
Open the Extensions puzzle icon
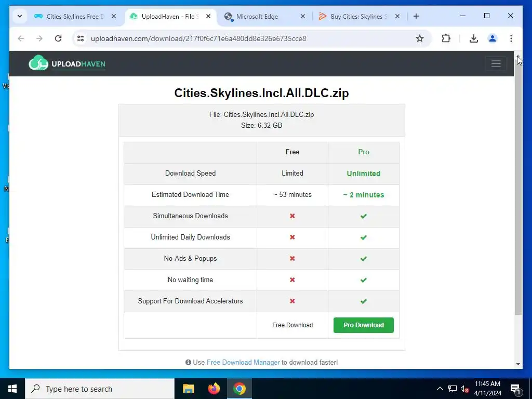(x=446, y=38)
